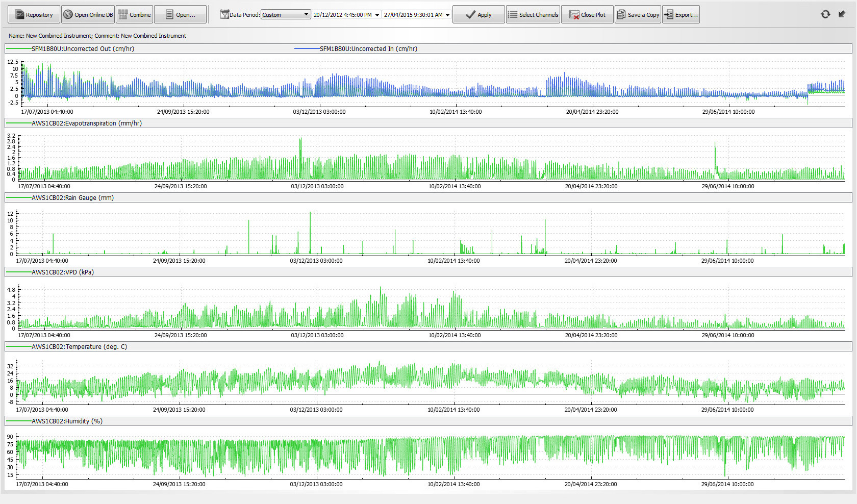This screenshot has width=857, height=504.
Task: Click Open Online DB button
Action: tap(88, 15)
